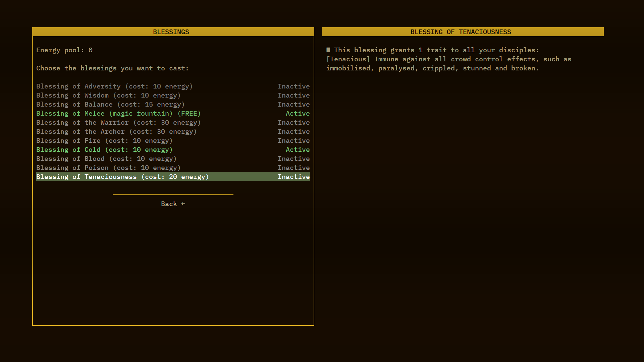Viewport: 644px width, 362px height.
Task: Choose Blessing of Balance row
Action: [110, 105]
